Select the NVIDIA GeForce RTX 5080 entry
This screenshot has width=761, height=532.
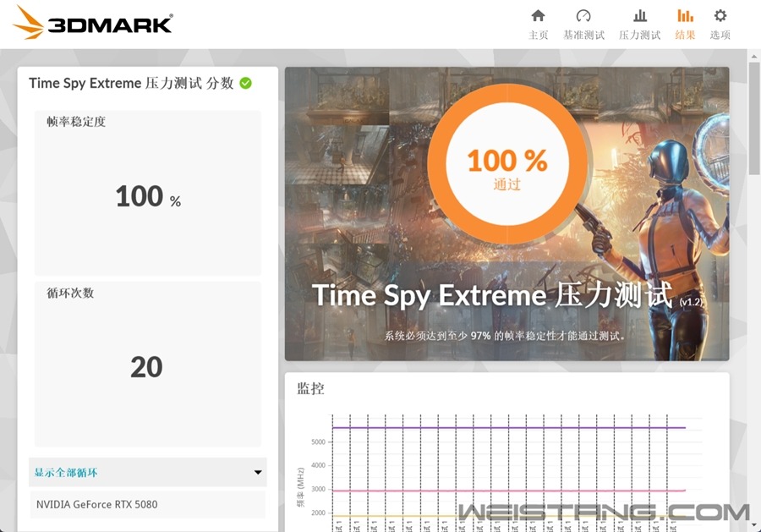click(147, 504)
